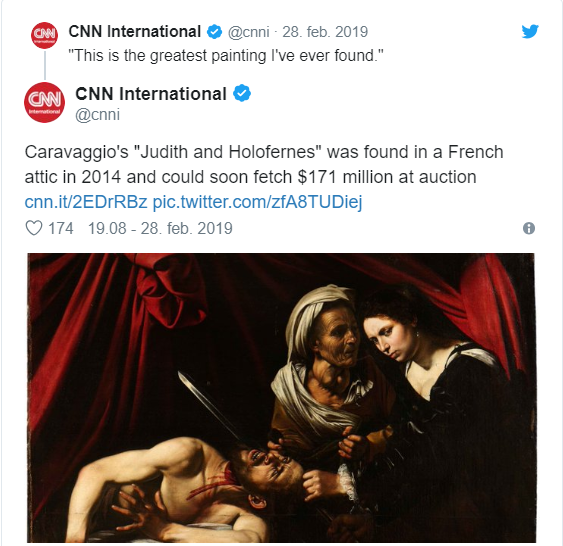Open the parent tweet's 28. feb. 2019 date

325,32
